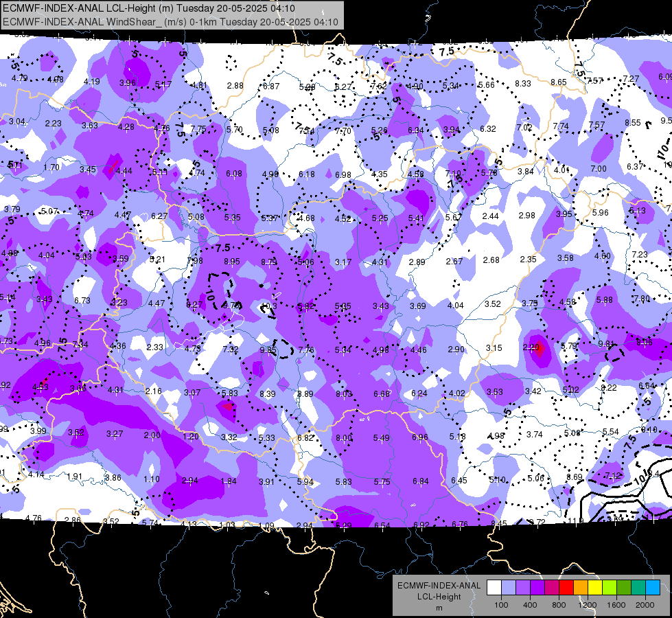The height and width of the screenshot is (618, 672).
Task: Click the magenta legend swatch above 800
Action: (x=552, y=588)
